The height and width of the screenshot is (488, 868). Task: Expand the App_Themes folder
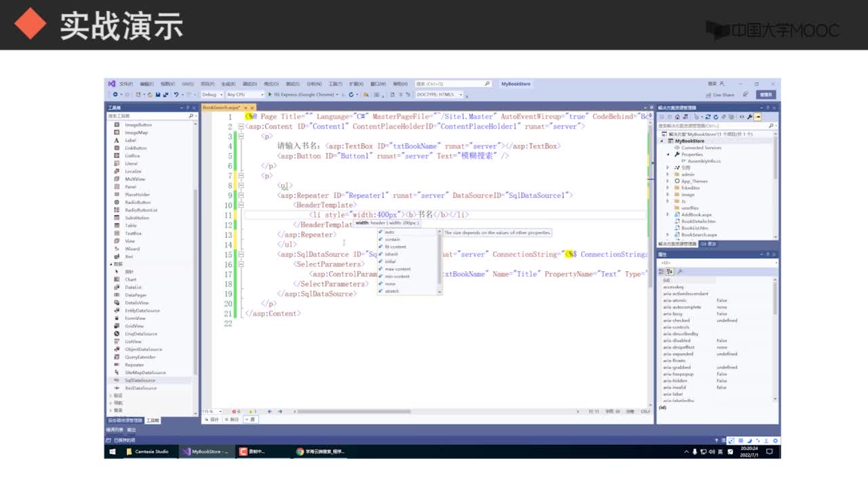[x=667, y=181]
